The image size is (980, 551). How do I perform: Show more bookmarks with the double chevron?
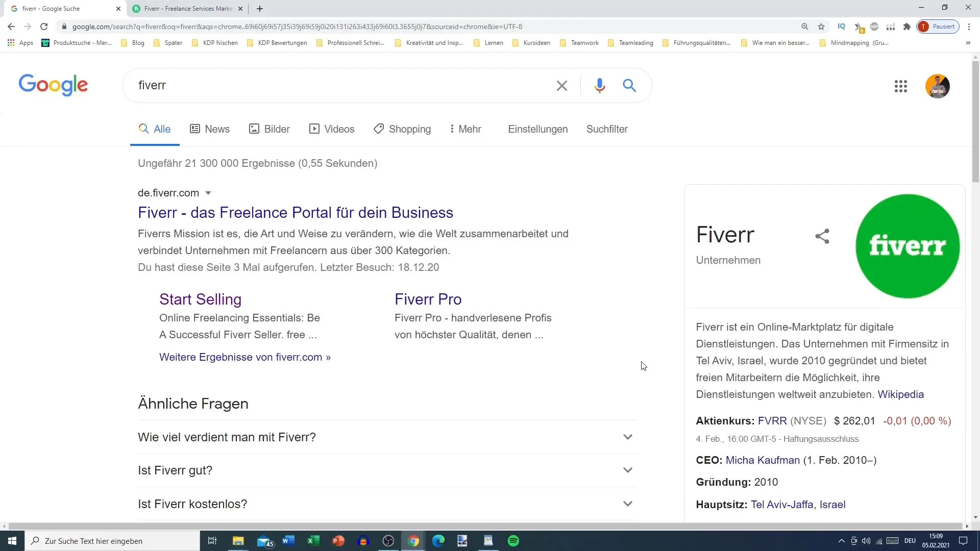[x=968, y=43]
